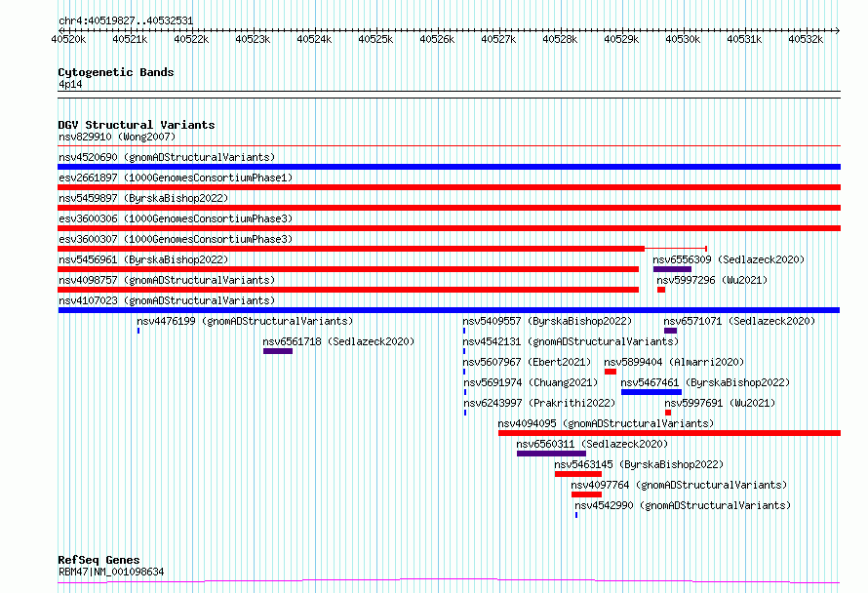868x593 pixels.
Task: Select the red nsv4094095 variant bar
Action: click(x=669, y=433)
